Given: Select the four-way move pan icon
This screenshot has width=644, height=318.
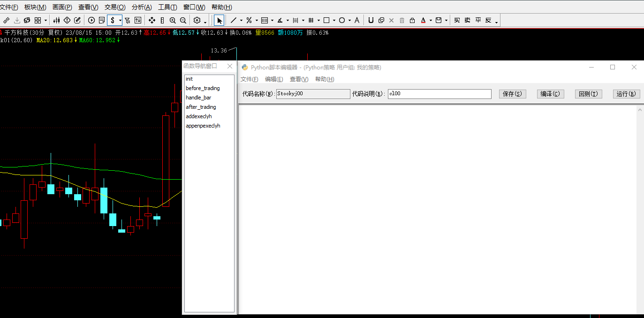Looking at the screenshot, I should point(152,20).
